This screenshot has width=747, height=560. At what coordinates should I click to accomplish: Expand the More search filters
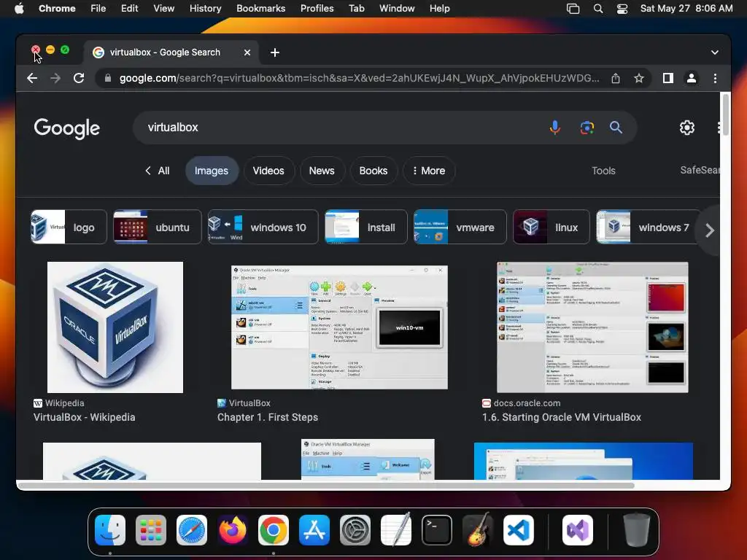pyautogui.click(x=429, y=171)
